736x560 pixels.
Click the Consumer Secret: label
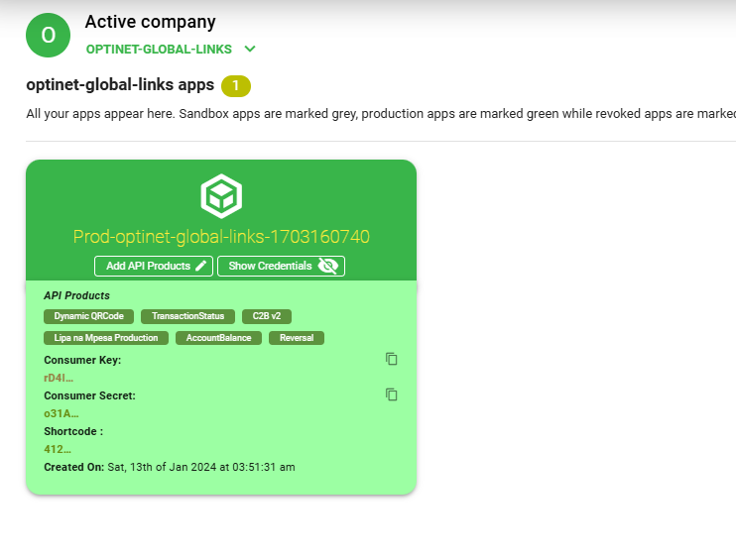point(89,395)
